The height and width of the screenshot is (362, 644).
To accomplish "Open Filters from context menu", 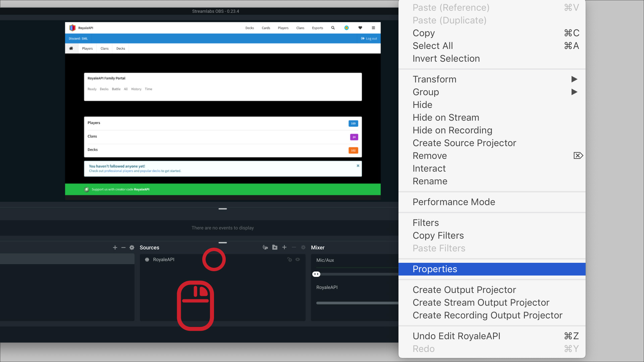I will 492,223.
